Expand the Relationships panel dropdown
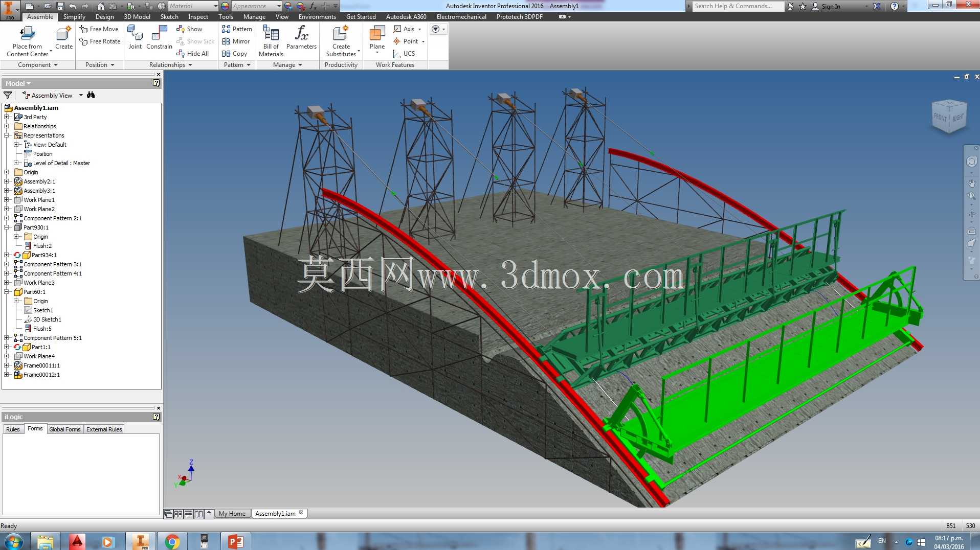Image resolution: width=980 pixels, height=550 pixels. point(171,65)
